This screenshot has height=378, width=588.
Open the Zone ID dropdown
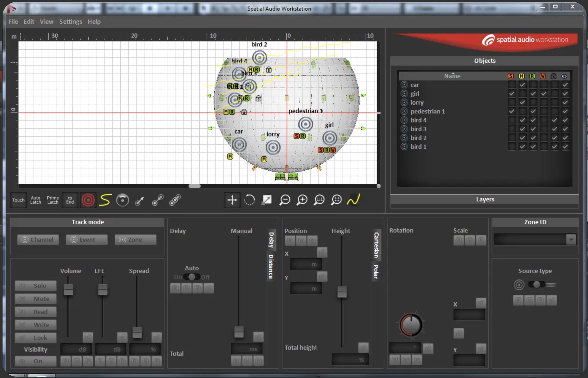[571, 239]
